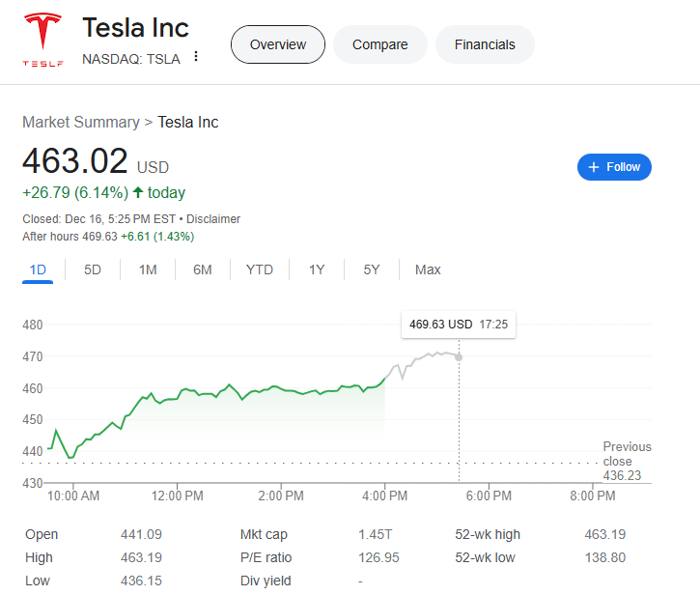Show the 6M chart range

[x=203, y=269]
